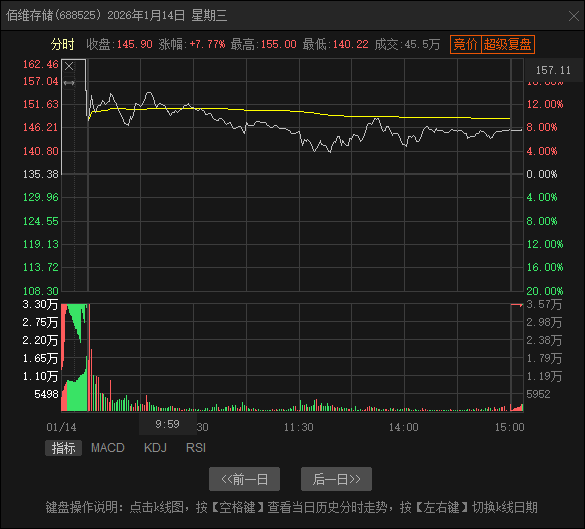This screenshot has height=529, width=585.
Task: Click the 成交 45.5万 volume value
Action: (422, 44)
